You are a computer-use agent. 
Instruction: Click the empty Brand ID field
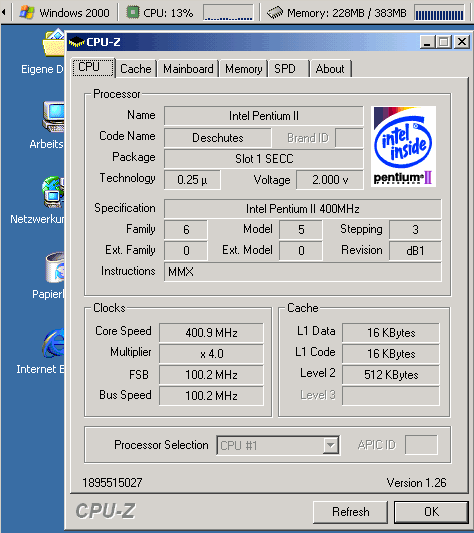(349, 138)
